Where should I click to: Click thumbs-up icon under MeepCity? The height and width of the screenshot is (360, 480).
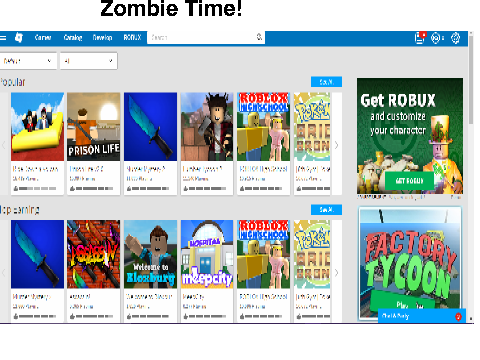point(186,316)
